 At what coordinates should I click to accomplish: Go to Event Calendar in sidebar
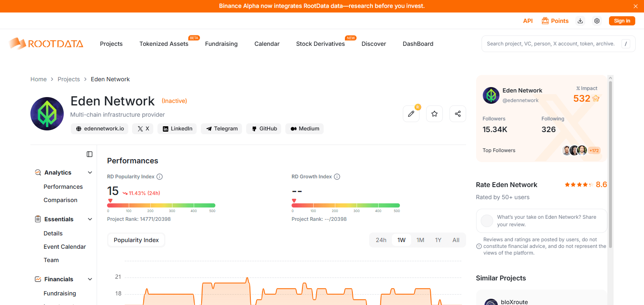tap(65, 247)
